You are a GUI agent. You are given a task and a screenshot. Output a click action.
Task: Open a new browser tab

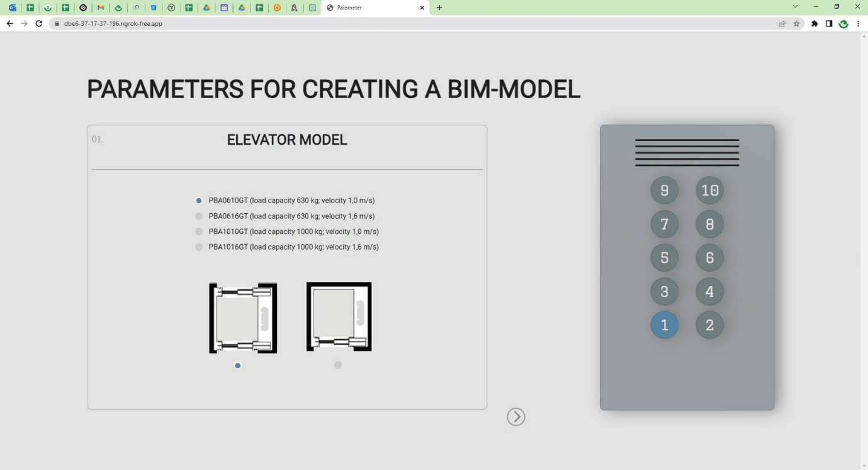click(x=439, y=8)
